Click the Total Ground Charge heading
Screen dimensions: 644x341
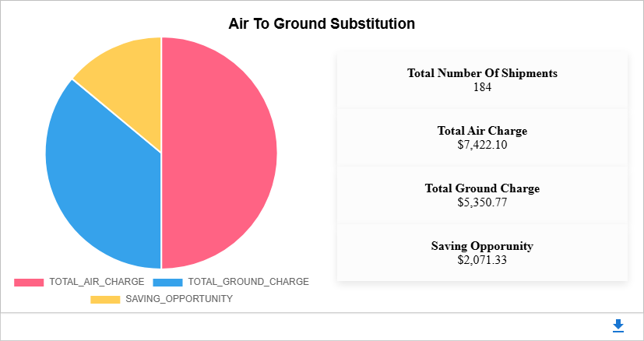[482, 188]
